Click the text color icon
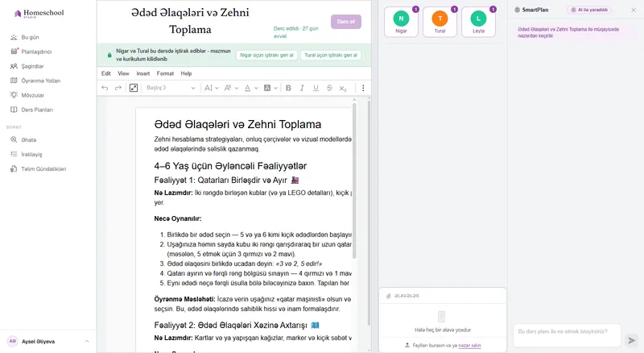This screenshot has height=353, width=644. click(247, 88)
